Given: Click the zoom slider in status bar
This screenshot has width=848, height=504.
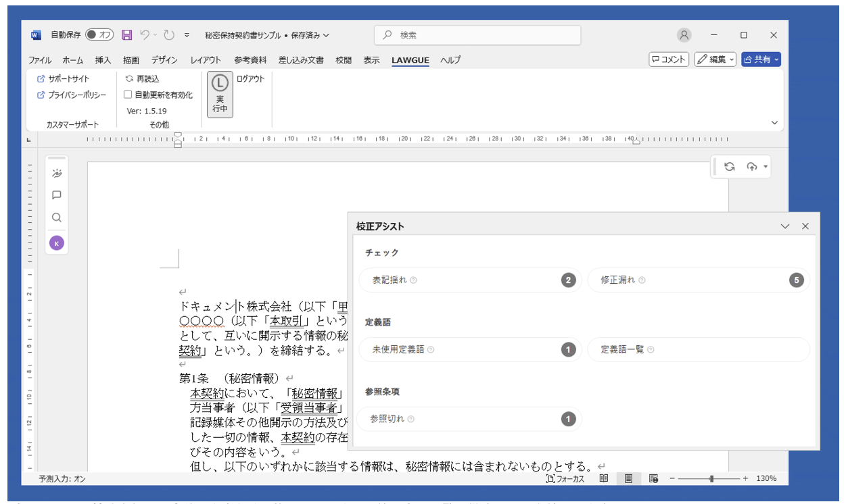Looking at the screenshot, I should (711, 478).
